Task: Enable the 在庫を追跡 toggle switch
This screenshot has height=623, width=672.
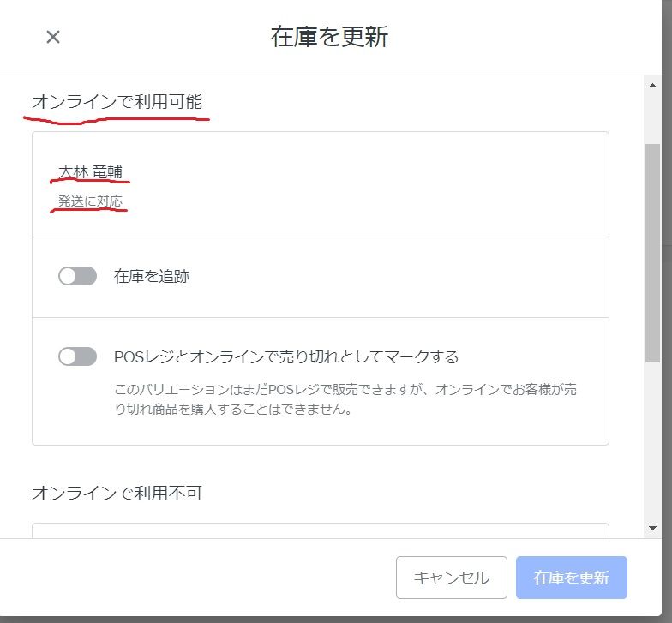Action: coord(77,276)
